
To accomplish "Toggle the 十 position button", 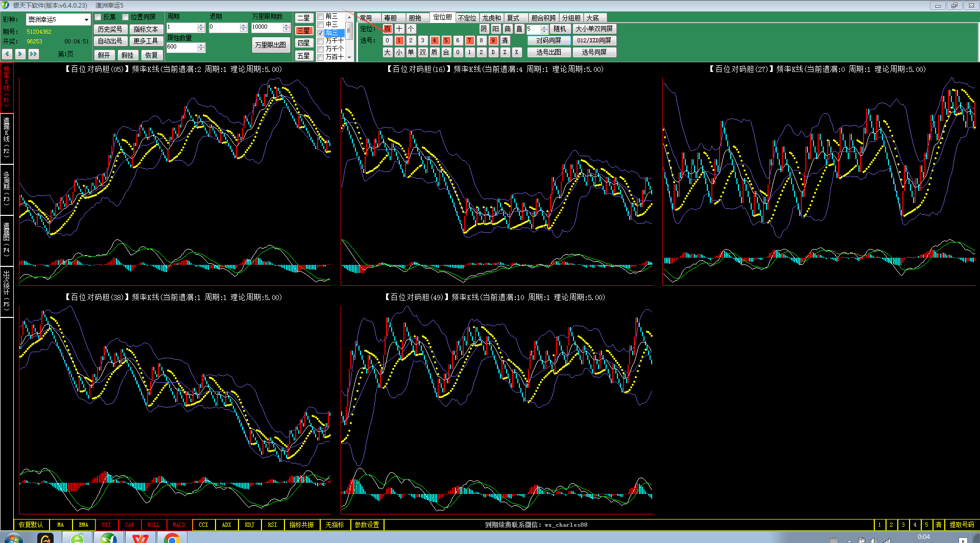I will pos(399,29).
